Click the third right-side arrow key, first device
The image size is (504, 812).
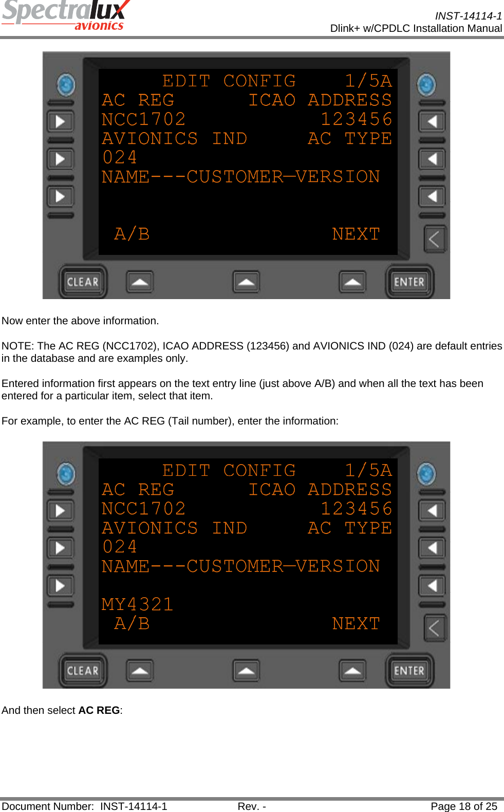[x=432, y=196]
